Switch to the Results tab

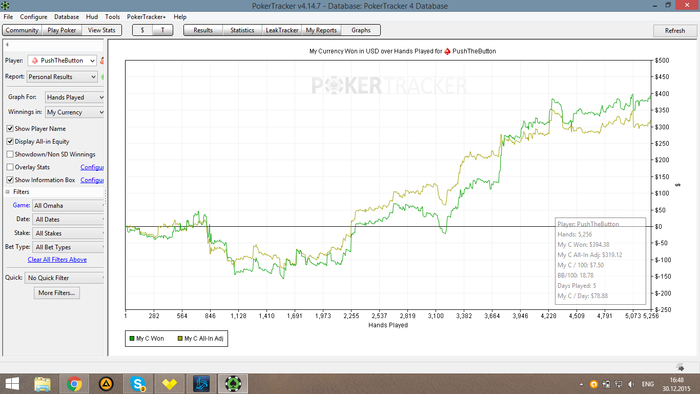coord(203,30)
